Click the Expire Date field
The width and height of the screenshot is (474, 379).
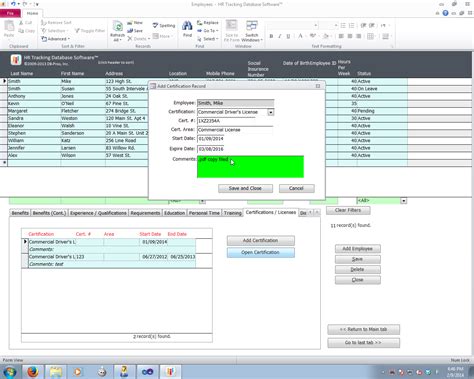(211, 149)
